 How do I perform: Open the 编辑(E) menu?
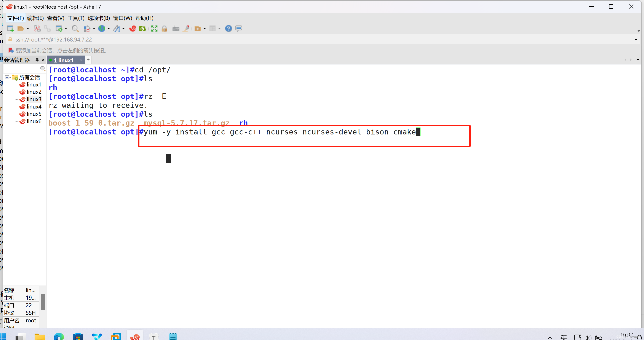coord(35,18)
